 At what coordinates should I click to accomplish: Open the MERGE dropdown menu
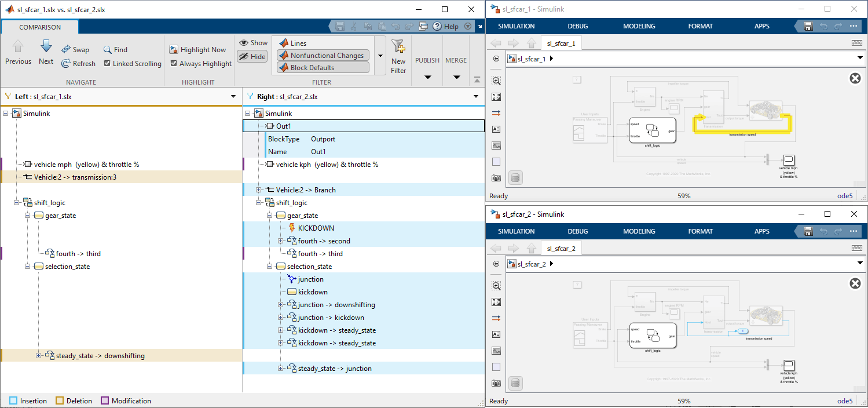(x=456, y=77)
